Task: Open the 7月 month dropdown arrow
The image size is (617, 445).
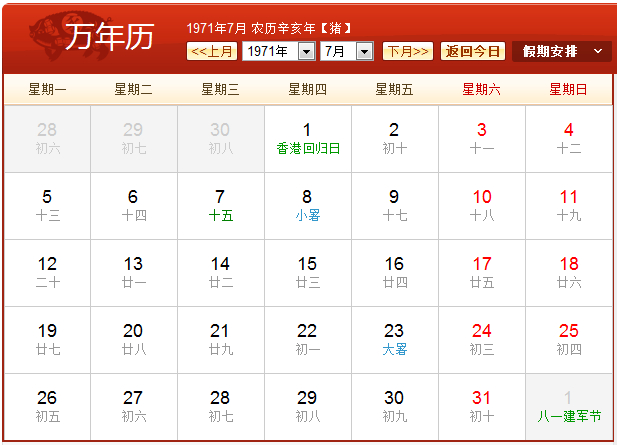Action: [x=364, y=52]
